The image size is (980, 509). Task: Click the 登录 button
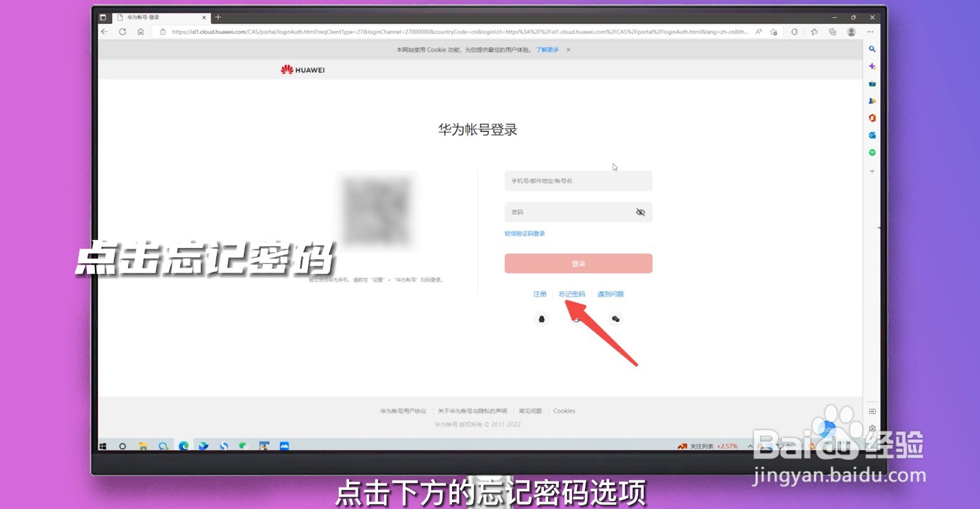click(x=578, y=263)
